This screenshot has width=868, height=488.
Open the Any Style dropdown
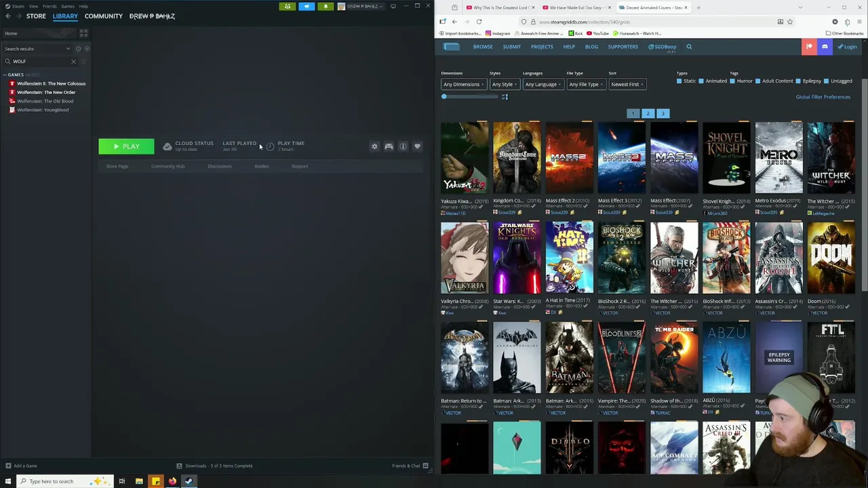tap(504, 85)
